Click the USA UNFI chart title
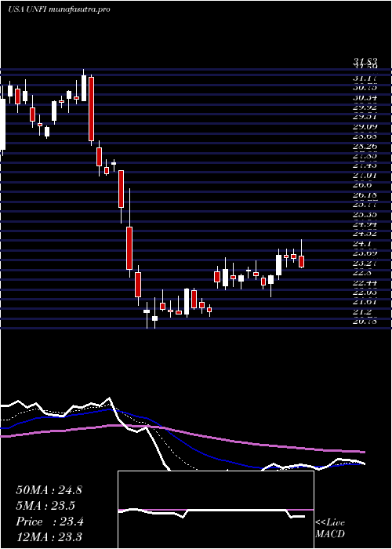Viewport: 392px width, 549px height. coord(59,9)
